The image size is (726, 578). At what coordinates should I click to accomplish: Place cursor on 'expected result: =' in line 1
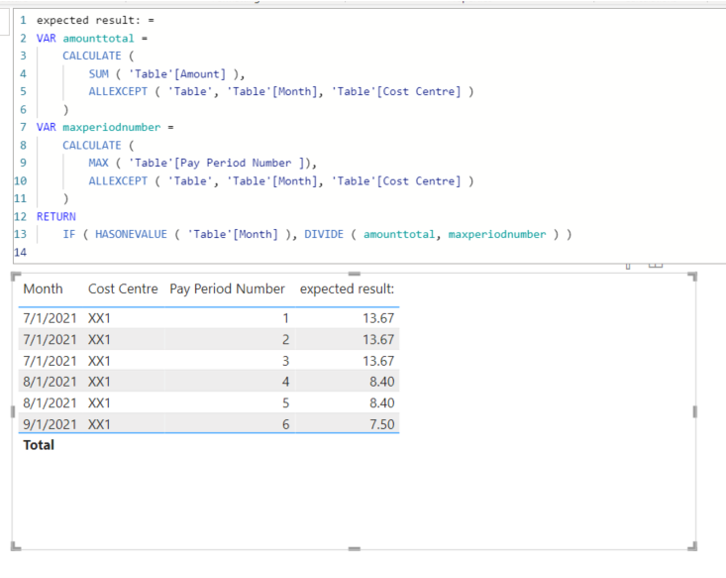click(x=95, y=20)
